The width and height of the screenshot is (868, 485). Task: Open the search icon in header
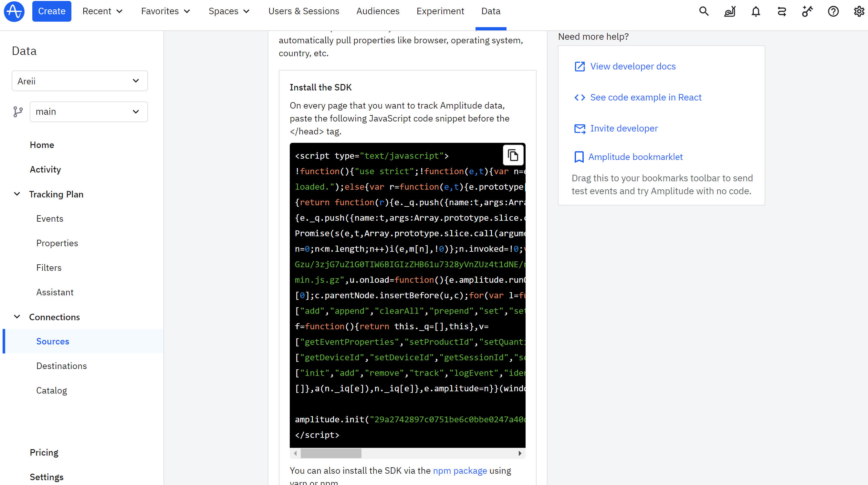click(704, 11)
